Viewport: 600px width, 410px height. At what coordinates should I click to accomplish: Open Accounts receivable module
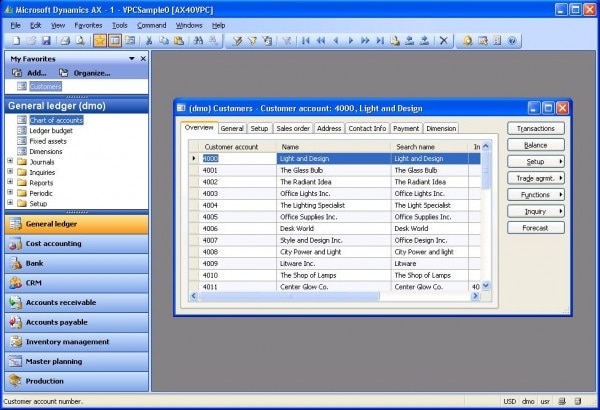[x=77, y=302]
